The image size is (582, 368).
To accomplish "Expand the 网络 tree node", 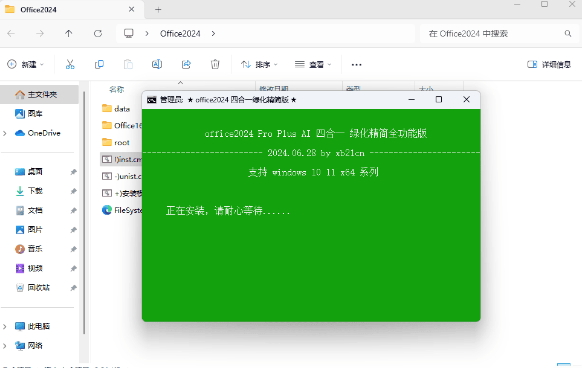I will [5, 346].
